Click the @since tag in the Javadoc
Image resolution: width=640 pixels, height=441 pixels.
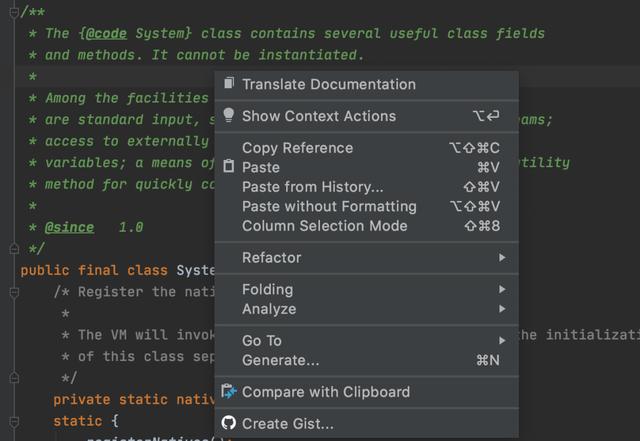click(x=69, y=227)
